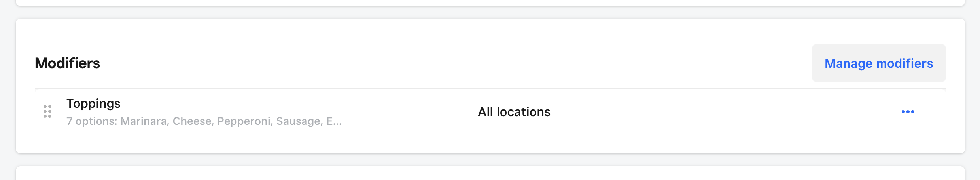Click blank area beside the Modifiers heading
The width and height of the screenshot is (980, 180).
(x=435, y=63)
